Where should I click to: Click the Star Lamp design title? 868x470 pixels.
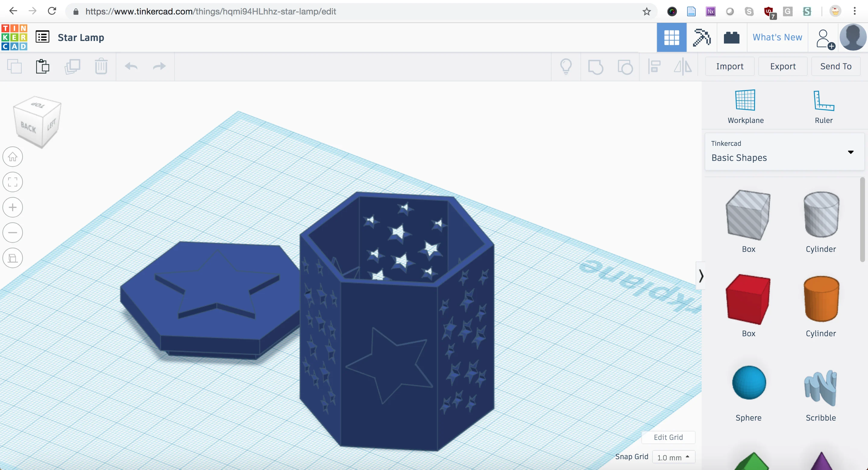tap(81, 37)
